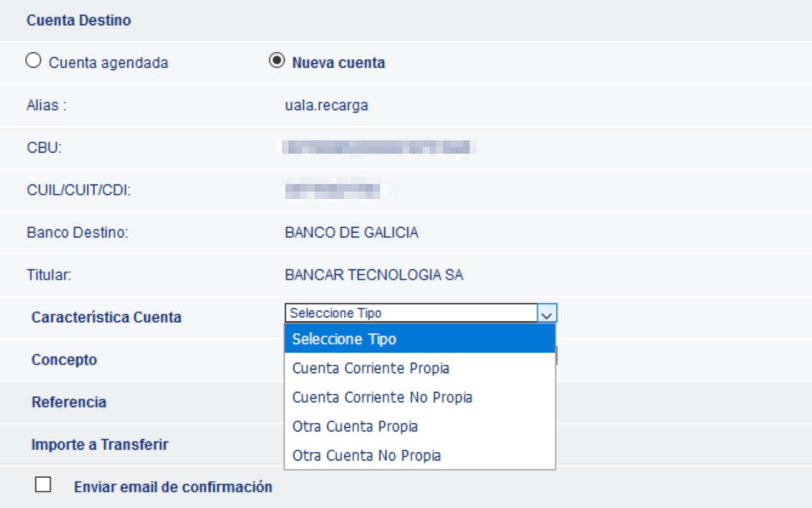Screen dimensions: 812x508
Task: Click the Concepto field label
Action: pyautogui.click(x=64, y=359)
